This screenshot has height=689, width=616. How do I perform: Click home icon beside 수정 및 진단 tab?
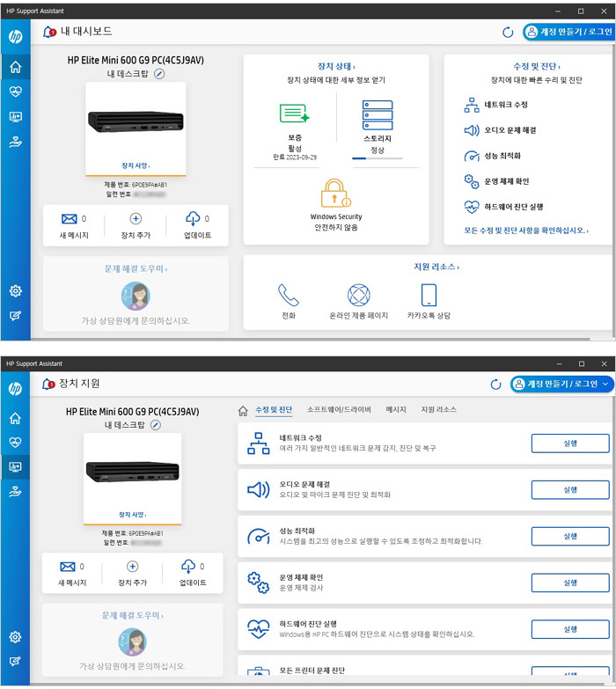244,410
